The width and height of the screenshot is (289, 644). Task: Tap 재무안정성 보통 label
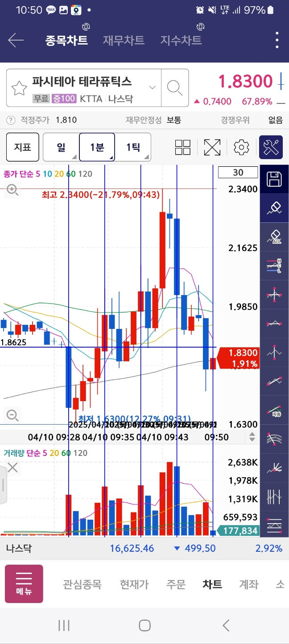click(x=153, y=120)
